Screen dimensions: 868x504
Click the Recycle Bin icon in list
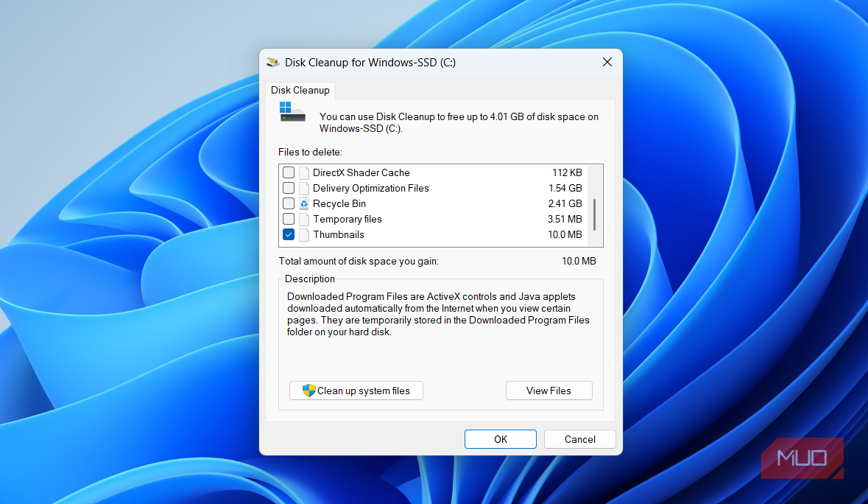[304, 204]
